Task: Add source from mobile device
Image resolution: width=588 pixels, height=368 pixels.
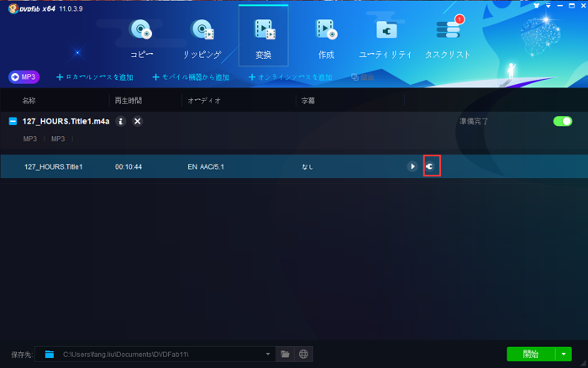Action: tap(191, 77)
